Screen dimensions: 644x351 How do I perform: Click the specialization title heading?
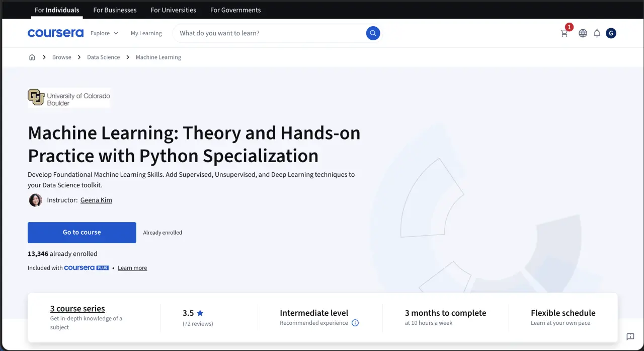(x=194, y=145)
